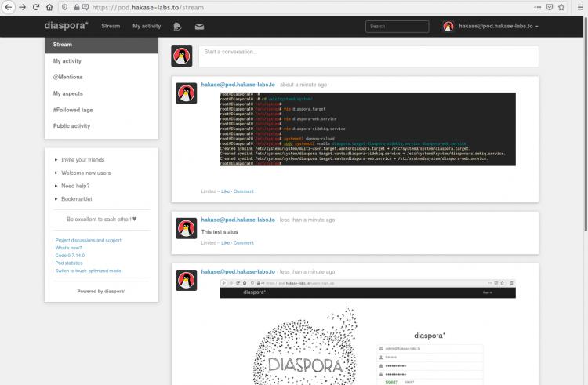Reload the page with refresh icon
This screenshot has width=588, height=385.
click(37, 7)
